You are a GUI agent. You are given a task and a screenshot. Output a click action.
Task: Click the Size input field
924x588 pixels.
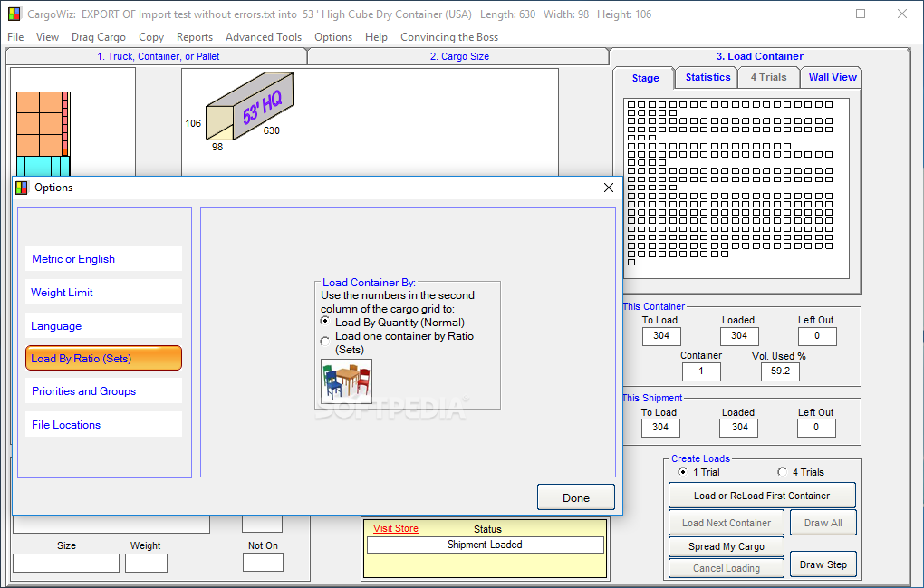click(x=66, y=563)
